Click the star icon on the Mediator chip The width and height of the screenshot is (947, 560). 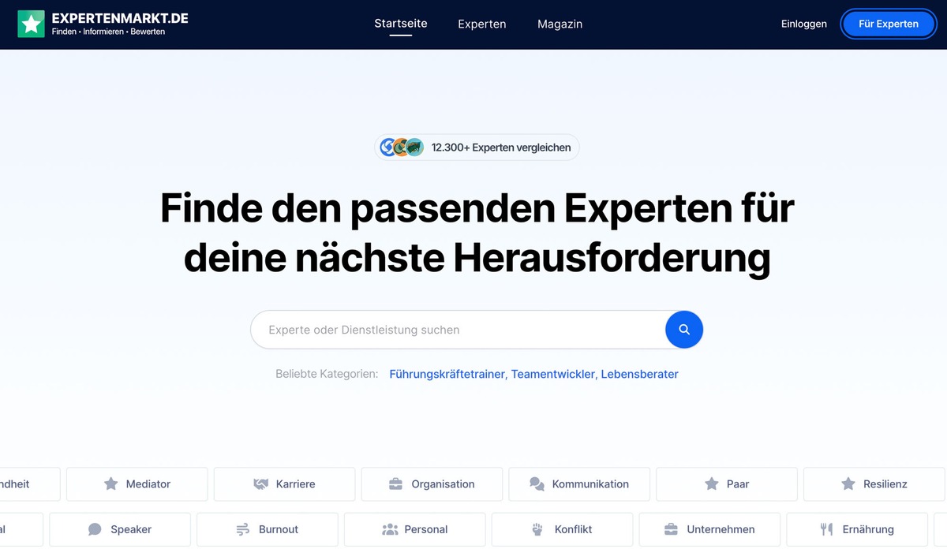coord(109,483)
